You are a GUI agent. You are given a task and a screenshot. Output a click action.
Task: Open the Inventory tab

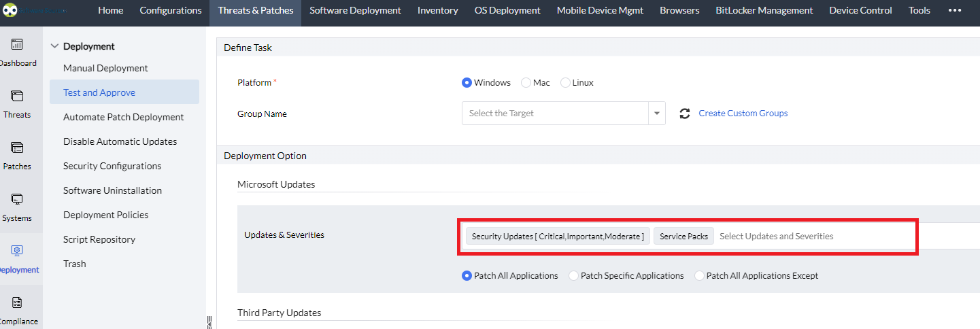pyautogui.click(x=437, y=10)
